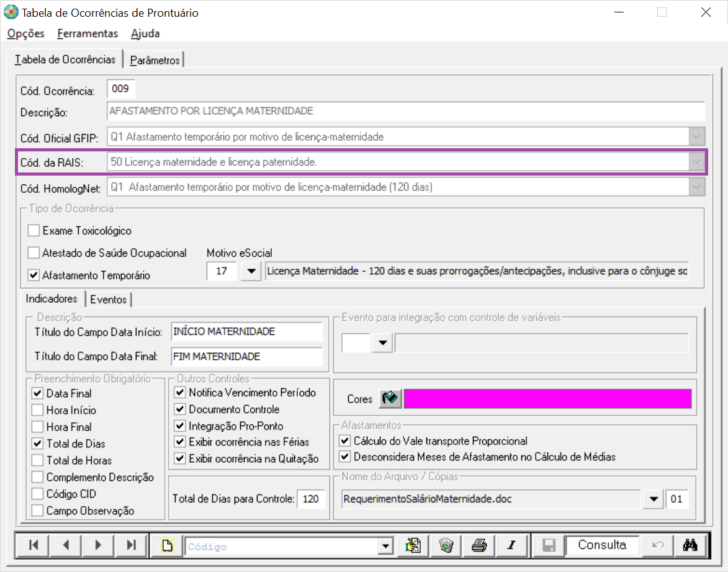The width and height of the screenshot is (728, 572).
Task: Check Código CID option
Action: pyautogui.click(x=38, y=494)
